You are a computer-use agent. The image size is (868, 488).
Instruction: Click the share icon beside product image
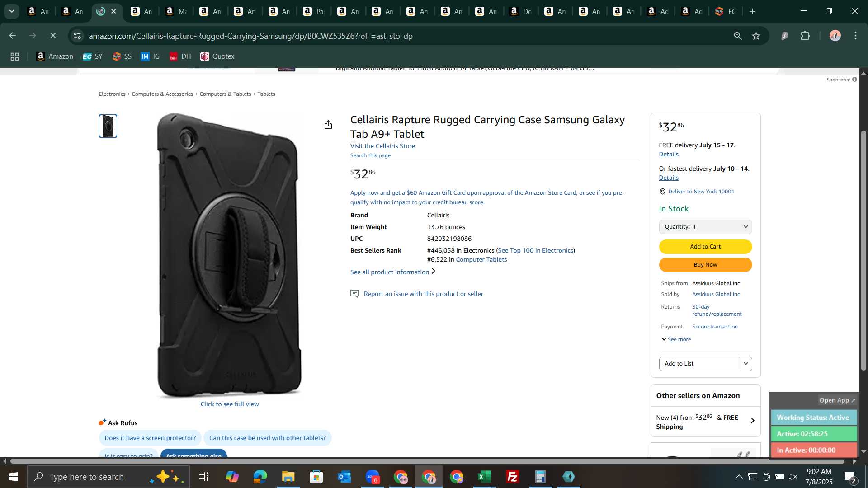tap(328, 125)
